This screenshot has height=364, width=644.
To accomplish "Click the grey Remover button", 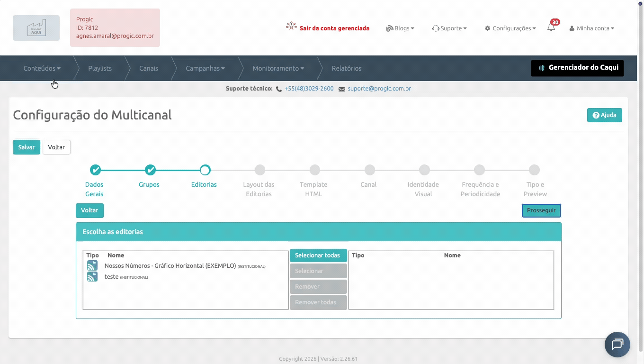I will click(318, 287).
